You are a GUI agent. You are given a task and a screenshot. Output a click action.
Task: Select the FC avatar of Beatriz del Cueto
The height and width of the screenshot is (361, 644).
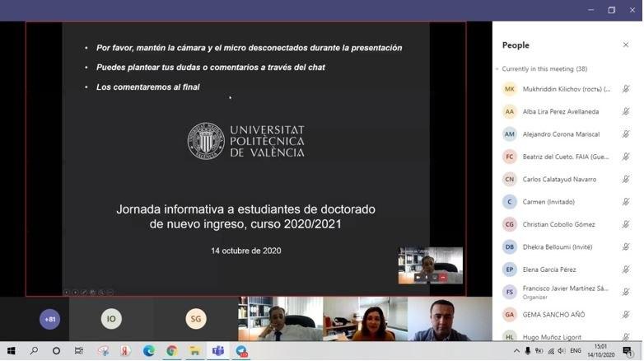[x=510, y=157]
